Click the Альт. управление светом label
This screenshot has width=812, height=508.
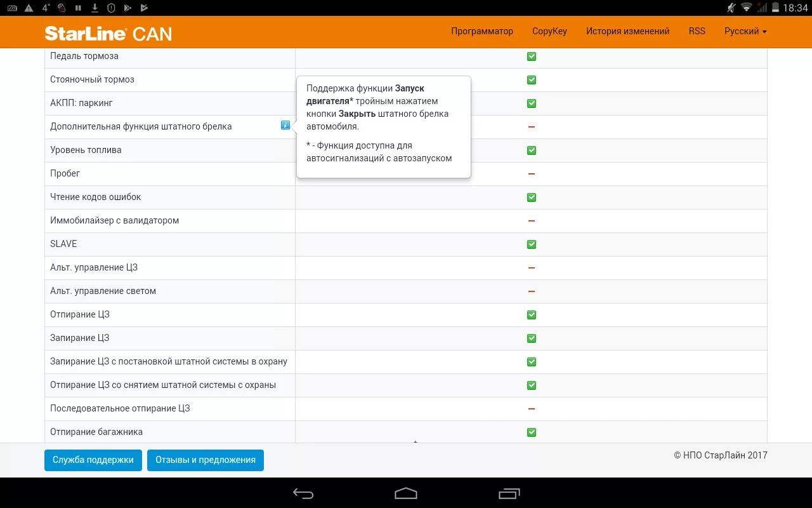[103, 291]
